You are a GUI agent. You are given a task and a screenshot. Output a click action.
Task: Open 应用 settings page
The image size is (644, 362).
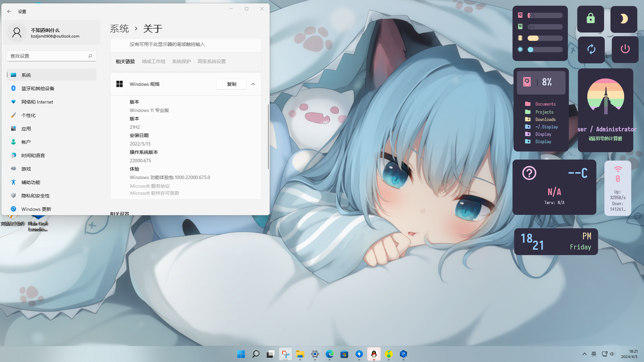click(51, 129)
